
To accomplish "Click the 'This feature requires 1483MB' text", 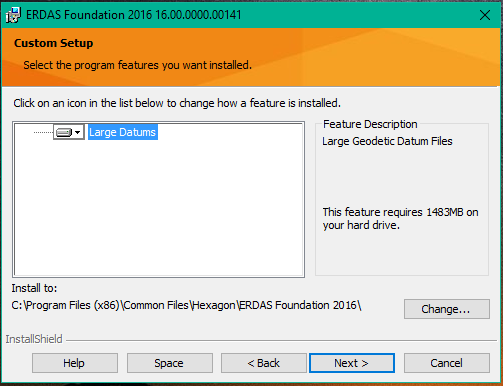I will (x=400, y=219).
